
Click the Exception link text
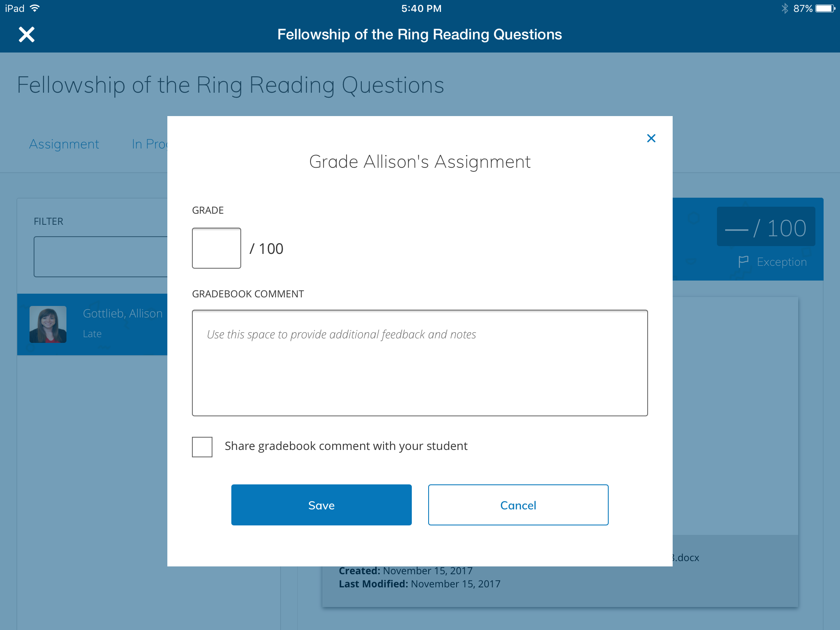(x=781, y=262)
